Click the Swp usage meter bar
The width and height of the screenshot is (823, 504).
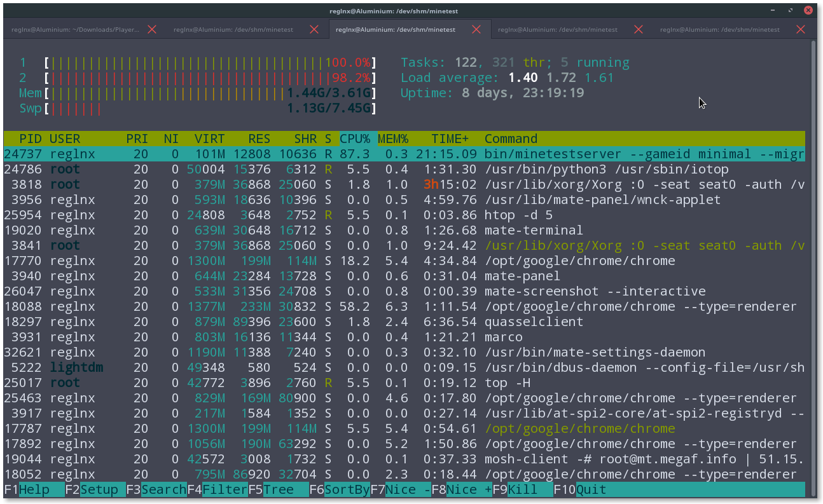[211, 108]
